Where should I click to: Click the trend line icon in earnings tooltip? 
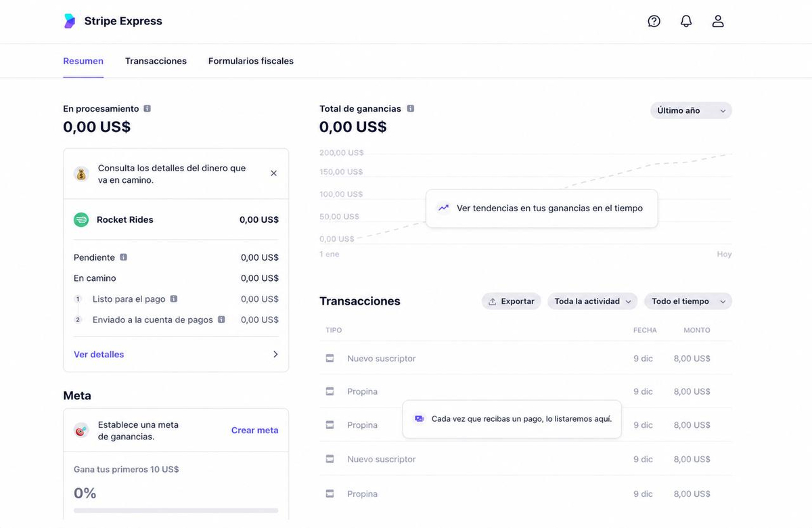point(443,208)
